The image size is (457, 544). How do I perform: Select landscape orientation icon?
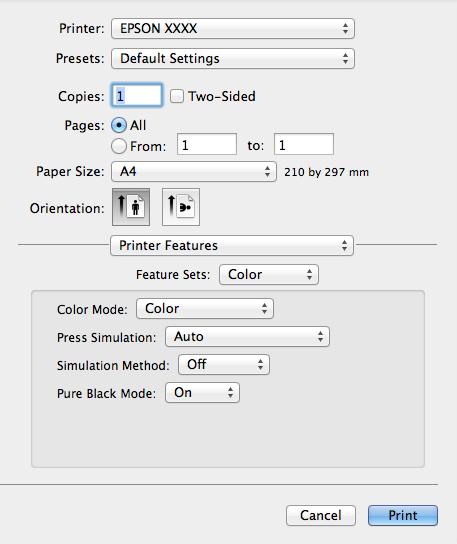click(181, 207)
